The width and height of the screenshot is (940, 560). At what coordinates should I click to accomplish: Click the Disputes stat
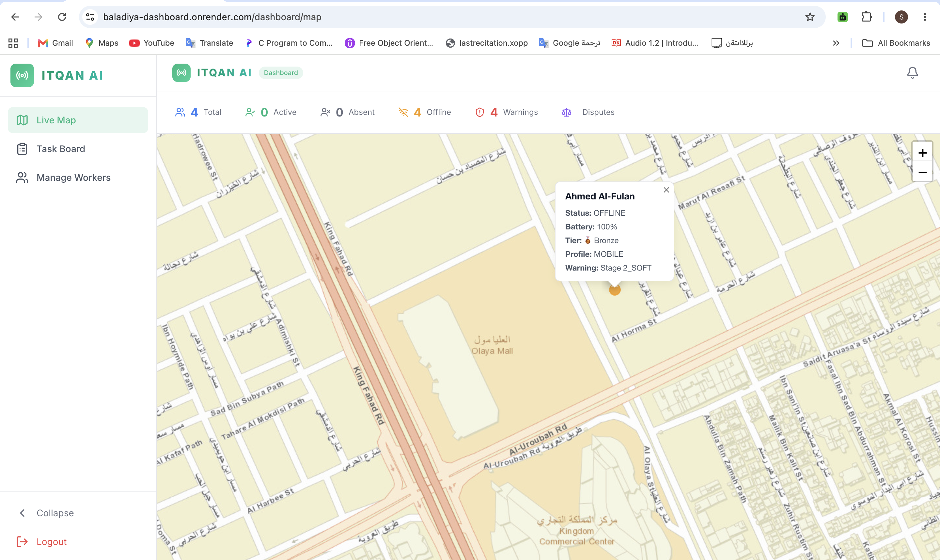(x=588, y=112)
